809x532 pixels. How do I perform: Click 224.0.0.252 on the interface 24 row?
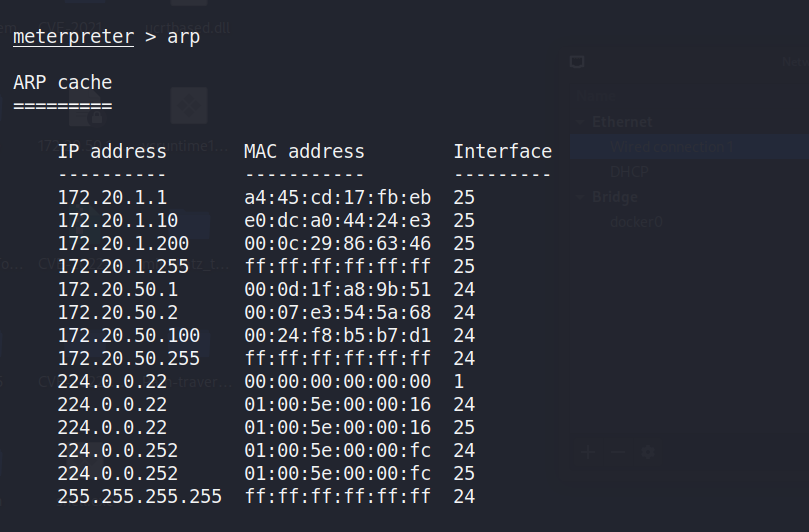click(x=118, y=450)
